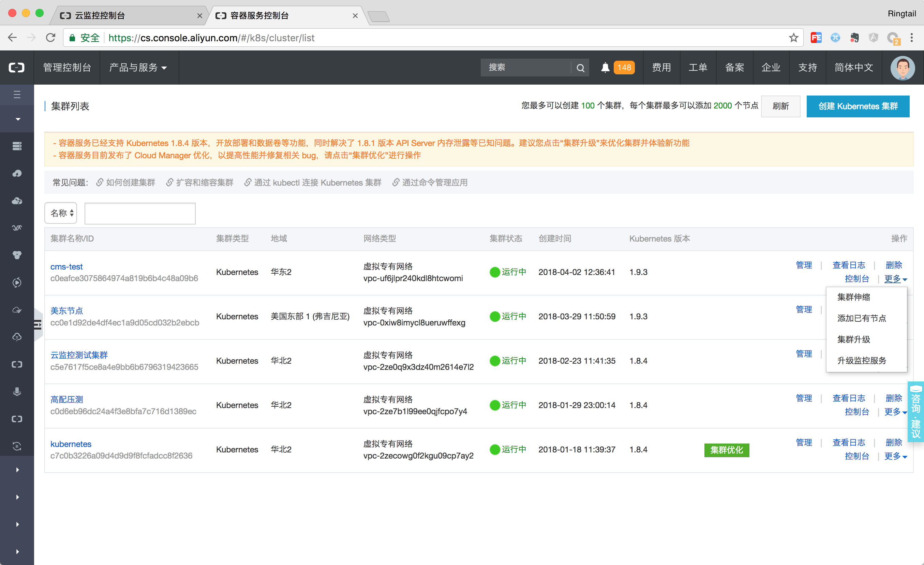Open the notifications bell icon
The height and width of the screenshot is (565, 924).
tap(605, 68)
